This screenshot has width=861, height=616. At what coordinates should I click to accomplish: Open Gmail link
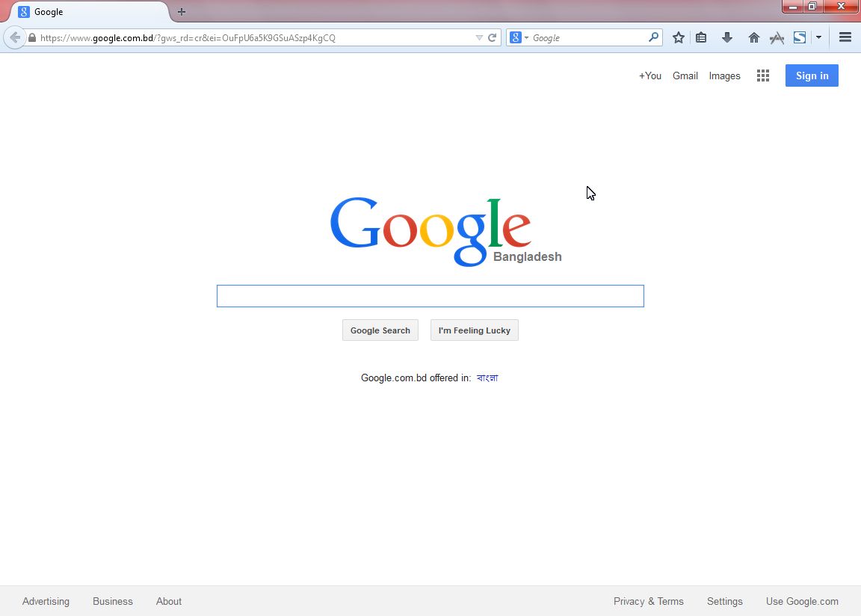pyautogui.click(x=685, y=76)
